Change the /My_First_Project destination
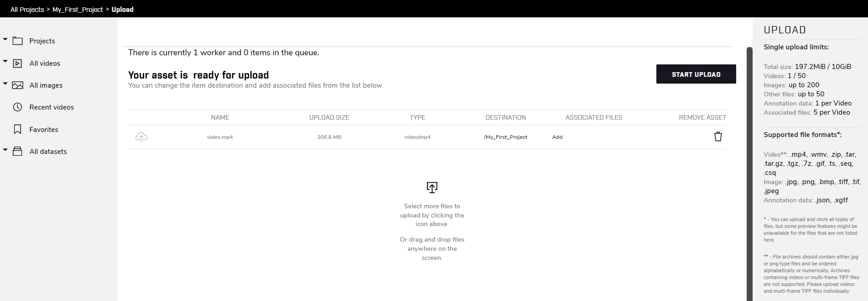868x301 pixels. point(505,137)
